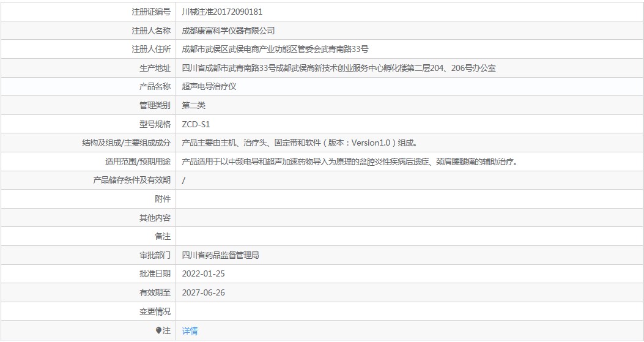
Task: Click the label 生产地址
Action: [155, 69]
